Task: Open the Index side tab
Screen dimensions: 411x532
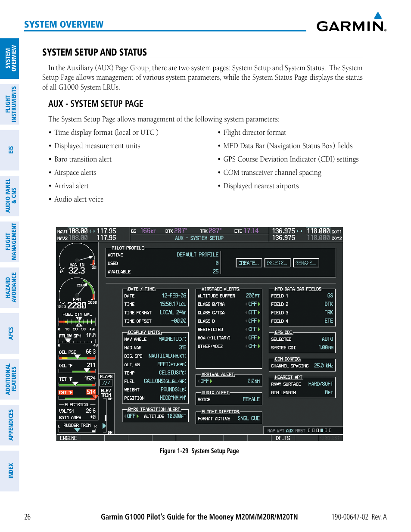Action: [x=9, y=471]
